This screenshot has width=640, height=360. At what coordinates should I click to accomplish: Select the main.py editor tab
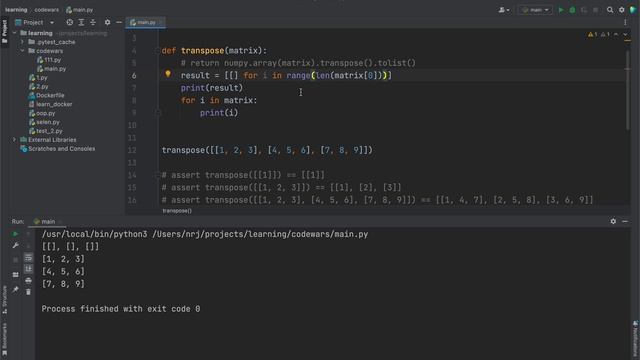pyautogui.click(x=144, y=22)
